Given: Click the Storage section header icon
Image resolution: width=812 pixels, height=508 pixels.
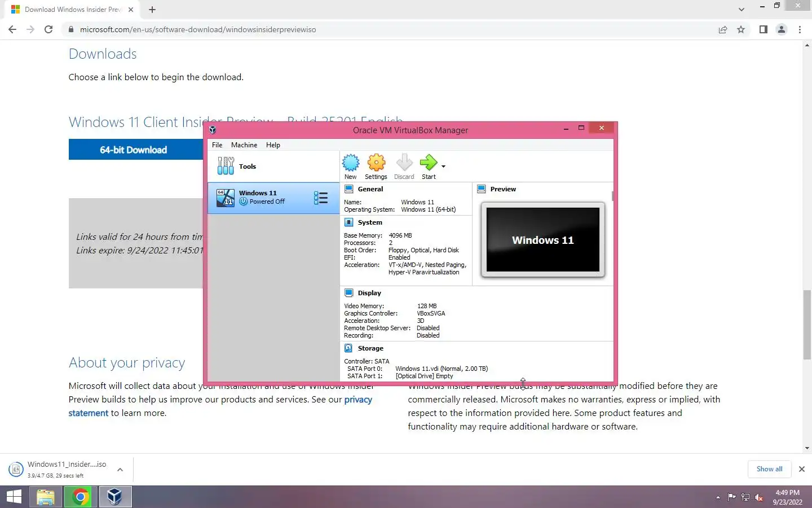Looking at the screenshot, I should tap(348, 348).
